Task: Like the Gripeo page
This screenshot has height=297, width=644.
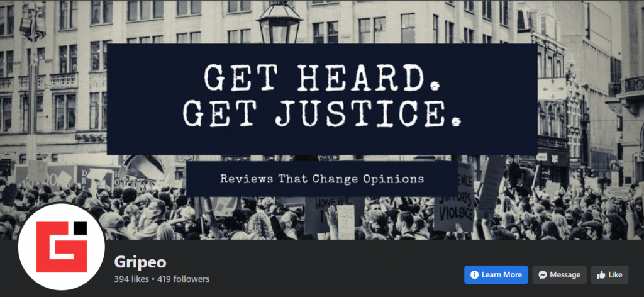Action: click(x=609, y=275)
